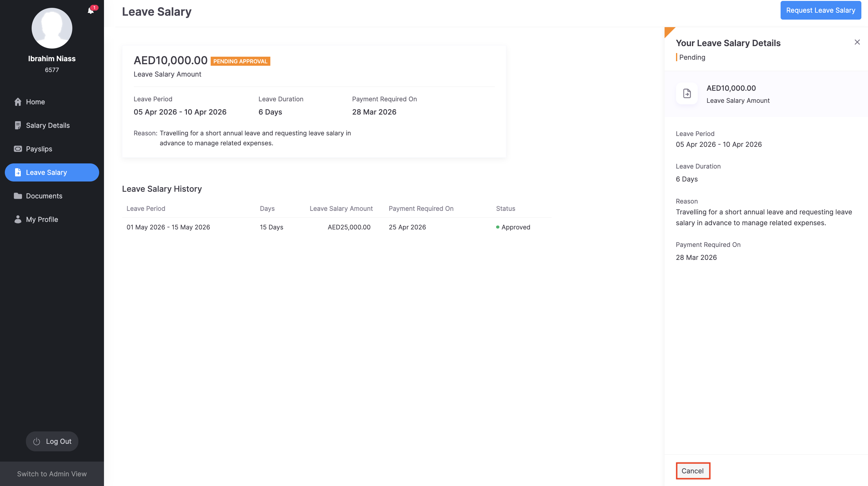Click the user profile avatar
This screenshot has width=868, height=486.
click(x=52, y=28)
